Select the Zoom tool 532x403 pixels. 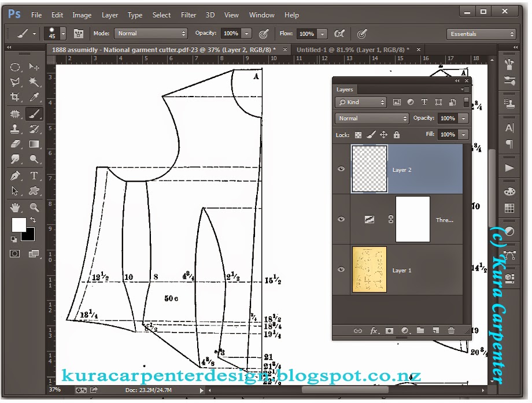(34, 207)
